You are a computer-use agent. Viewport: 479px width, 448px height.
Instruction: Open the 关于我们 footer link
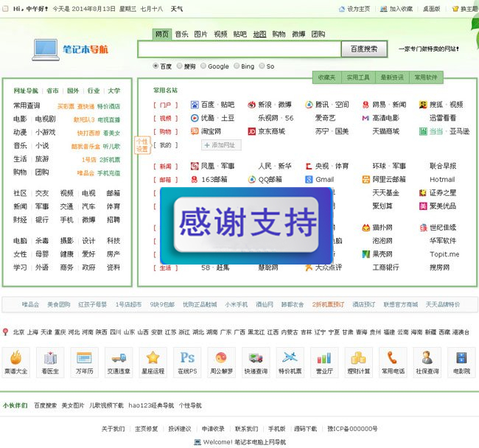[x=113, y=429]
